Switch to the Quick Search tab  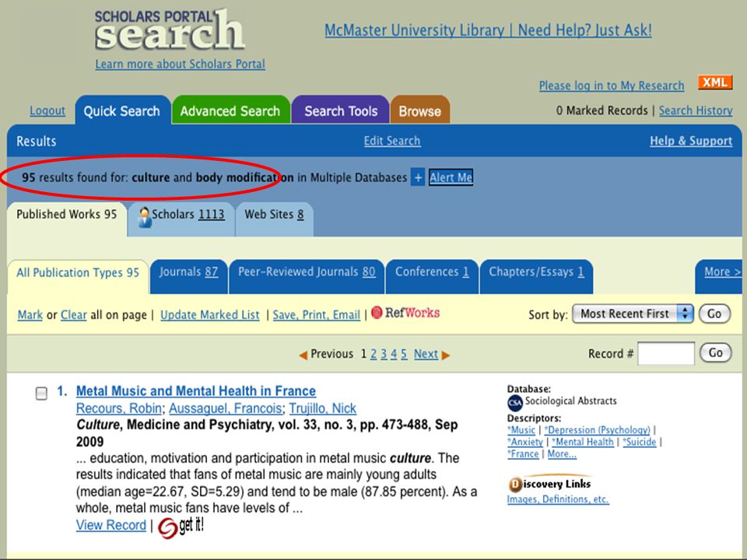pyautogui.click(x=122, y=110)
